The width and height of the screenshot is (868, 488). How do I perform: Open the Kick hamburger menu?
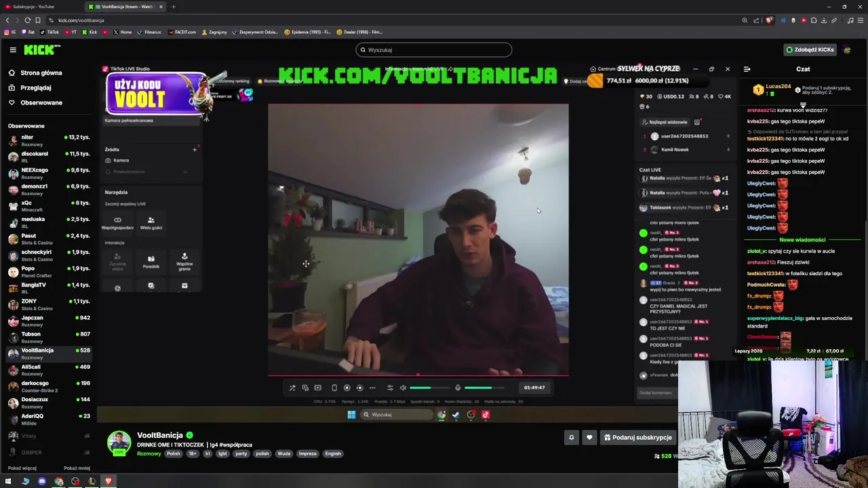pos(13,49)
